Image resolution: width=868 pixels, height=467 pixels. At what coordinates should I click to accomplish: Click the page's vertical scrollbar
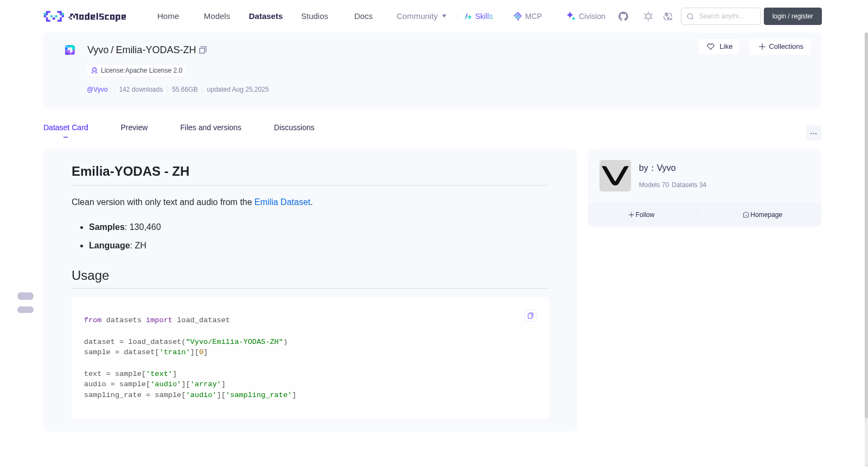click(x=866, y=225)
